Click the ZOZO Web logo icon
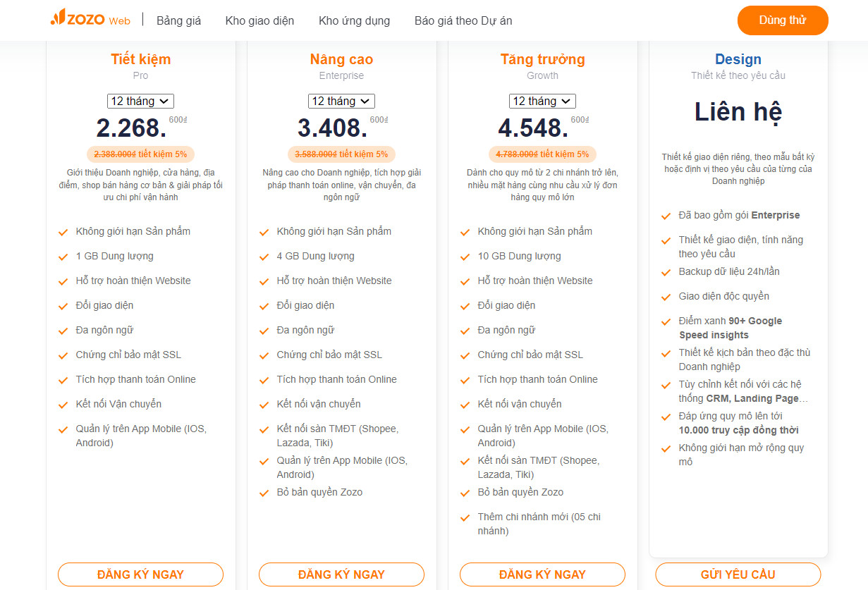868x590 pixels. pos(58,18)
